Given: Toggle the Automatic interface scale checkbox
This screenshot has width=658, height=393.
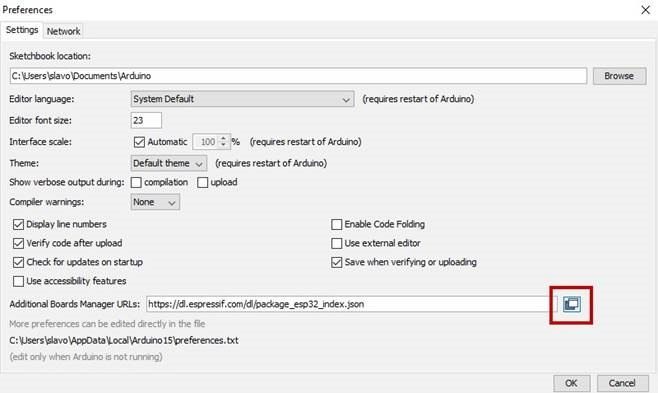Looking at the screenshot, I should click(139, 142).
